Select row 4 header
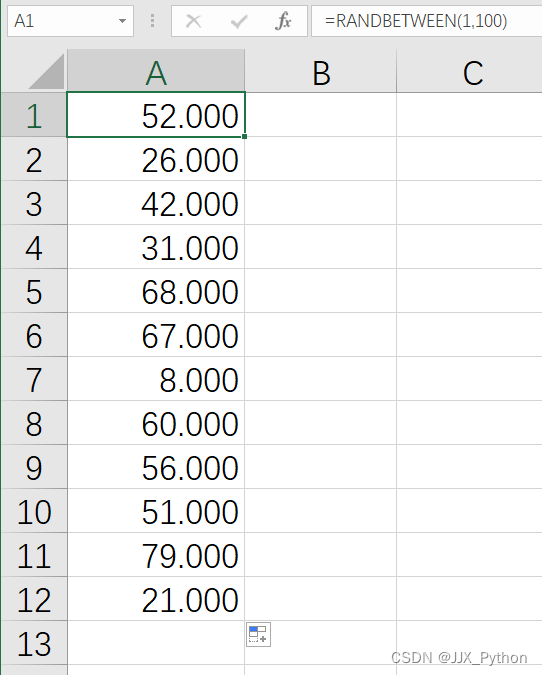542x675 pixels. click(34, 247)
